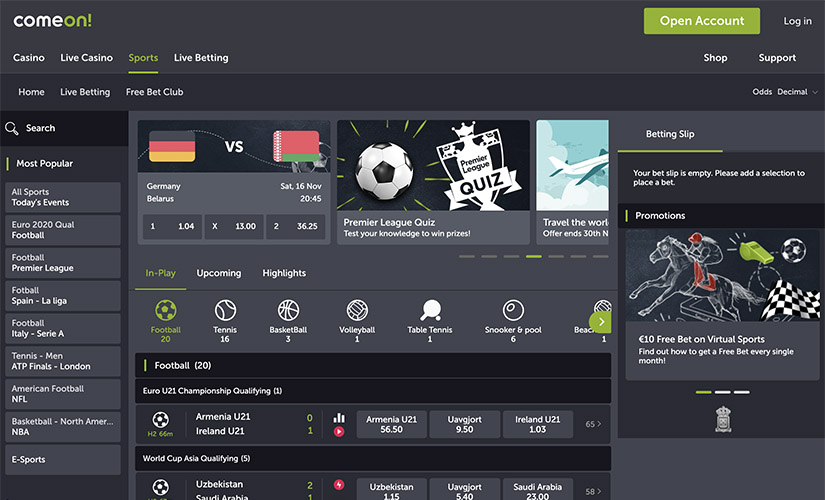Open E-Sports category
The image size is (825, 500).
click(x=63, y=459)
